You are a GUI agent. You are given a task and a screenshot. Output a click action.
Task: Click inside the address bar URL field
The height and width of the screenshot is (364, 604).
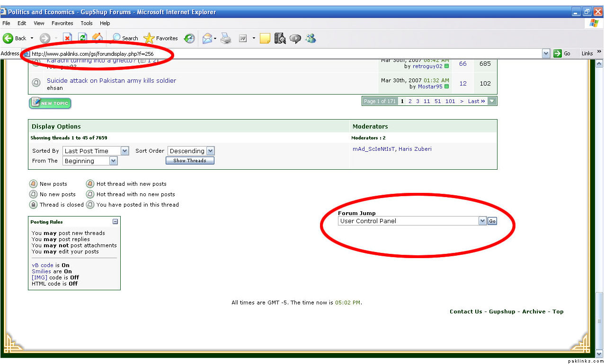[284, 53]
